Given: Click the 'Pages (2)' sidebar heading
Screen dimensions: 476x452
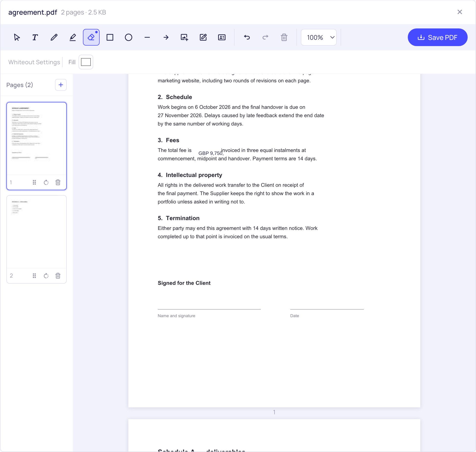Looking at the screenshot, I should [x=20, y=85].
